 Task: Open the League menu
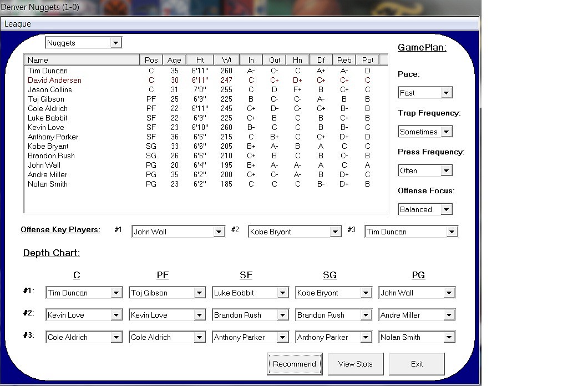(18, 24)
